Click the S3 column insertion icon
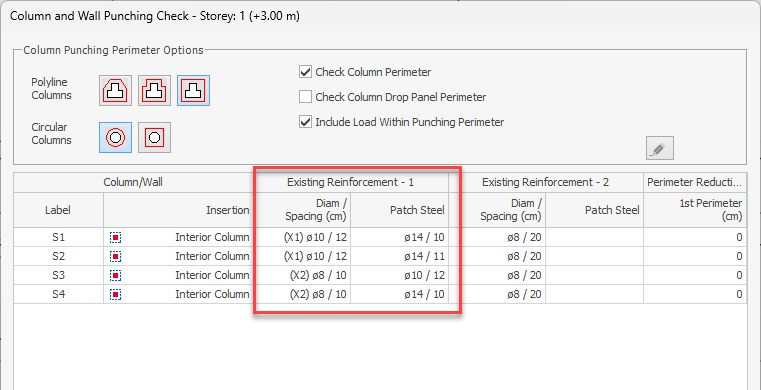Image resolution: width=761 pixels, height=390 pixels. 116,276
